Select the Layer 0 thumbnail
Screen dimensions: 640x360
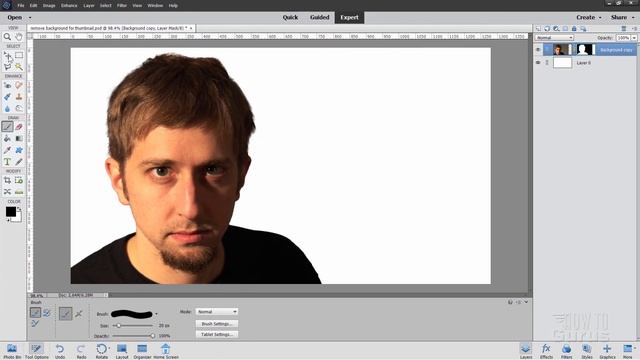pos(562,62)
